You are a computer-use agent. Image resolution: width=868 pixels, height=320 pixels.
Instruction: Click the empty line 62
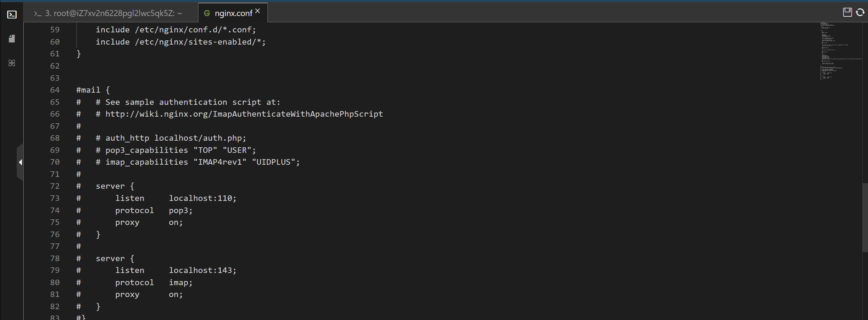[x=446, y=66]
